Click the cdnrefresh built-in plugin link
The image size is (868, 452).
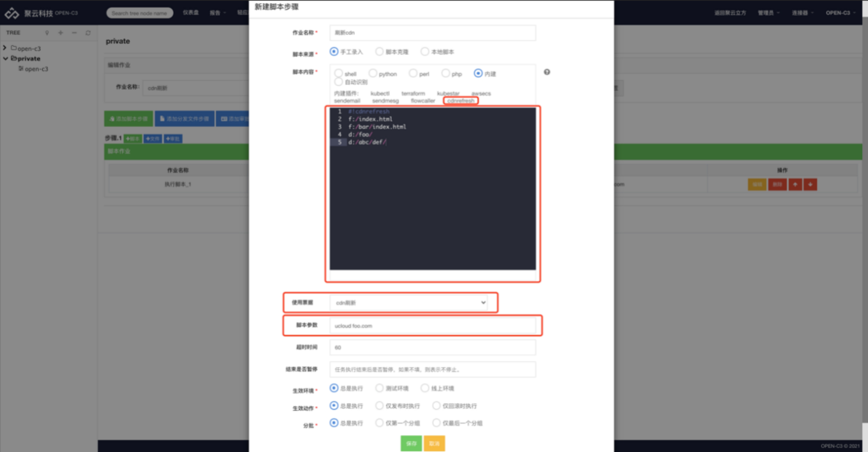click(460, 101)
